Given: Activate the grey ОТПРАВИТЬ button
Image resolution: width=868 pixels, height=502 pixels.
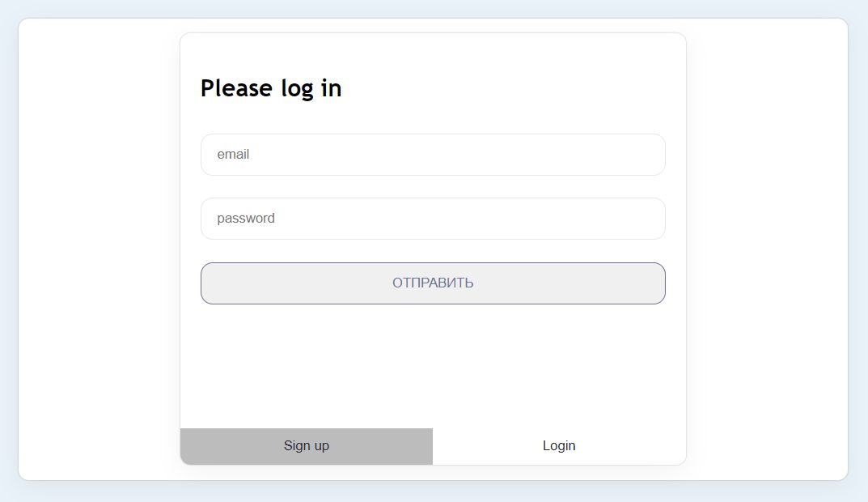Looking at the screenshot, I should point(433,283).
